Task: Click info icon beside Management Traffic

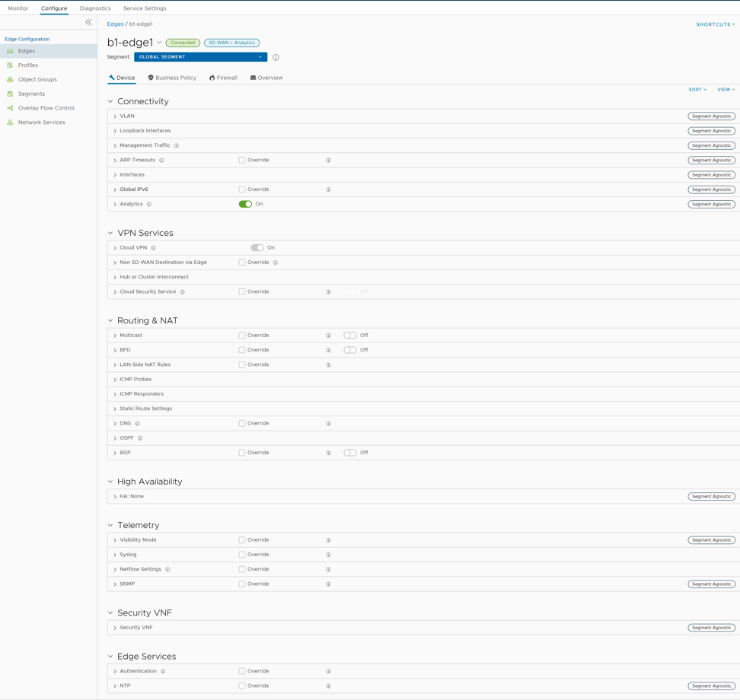Action: [177, 145]
